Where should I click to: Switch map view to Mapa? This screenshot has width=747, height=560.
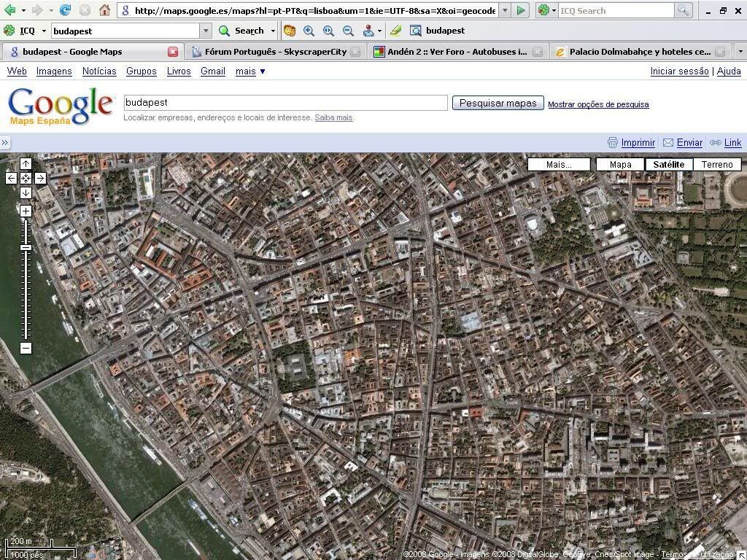[620, 164]
